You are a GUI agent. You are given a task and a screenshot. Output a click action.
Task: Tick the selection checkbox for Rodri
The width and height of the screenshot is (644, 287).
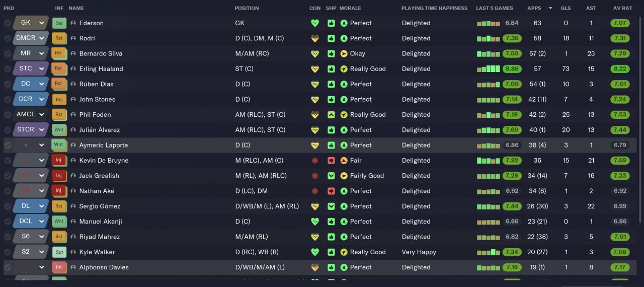coord(8,38)
